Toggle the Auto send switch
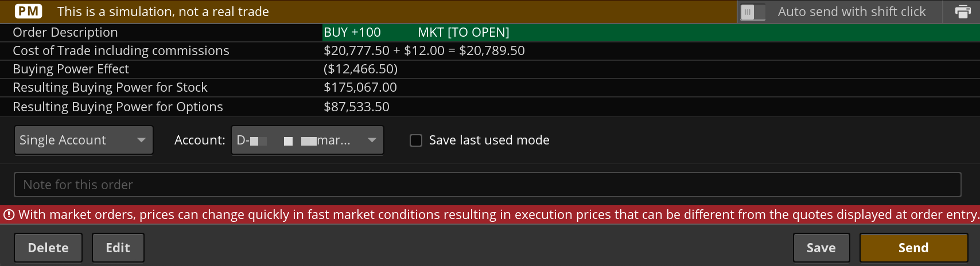The image size is (980, 266). 753,11
